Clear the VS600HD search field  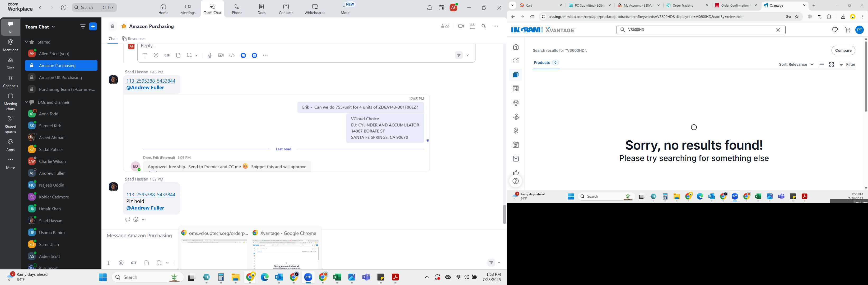click(778, 30)
